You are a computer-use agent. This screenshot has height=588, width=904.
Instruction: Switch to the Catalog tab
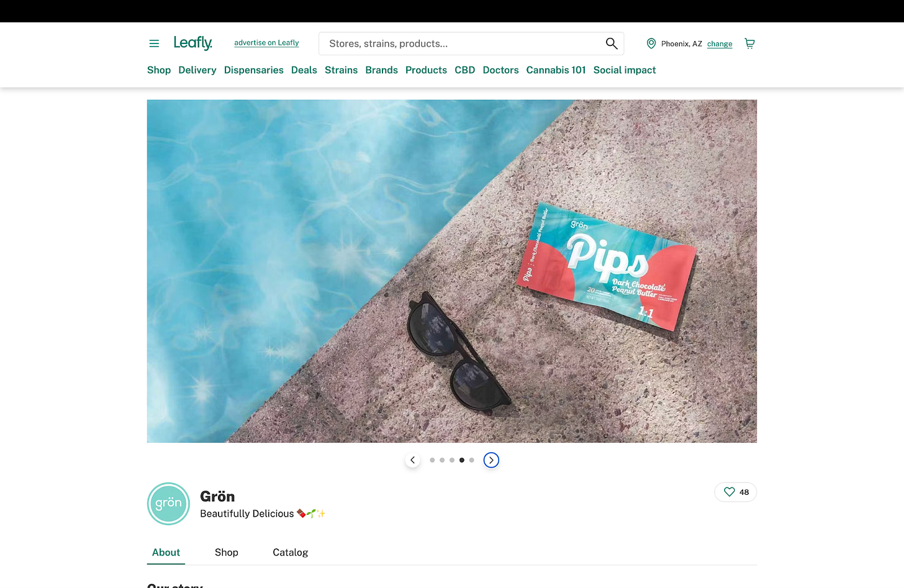click(291, 552)
